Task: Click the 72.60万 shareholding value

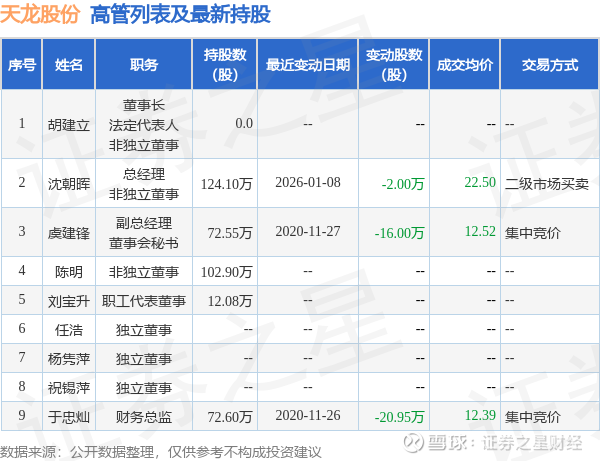Action: click(x=230, y=417)
